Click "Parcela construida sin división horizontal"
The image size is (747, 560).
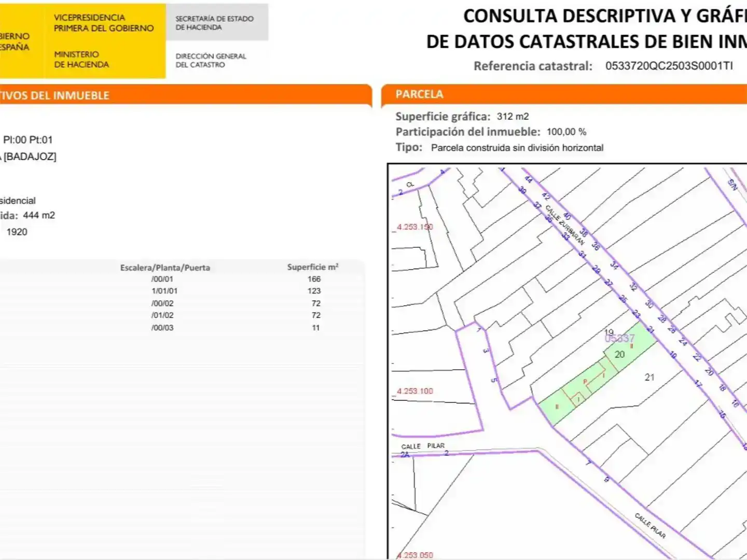pyautogui.click(x=517, y=148)
